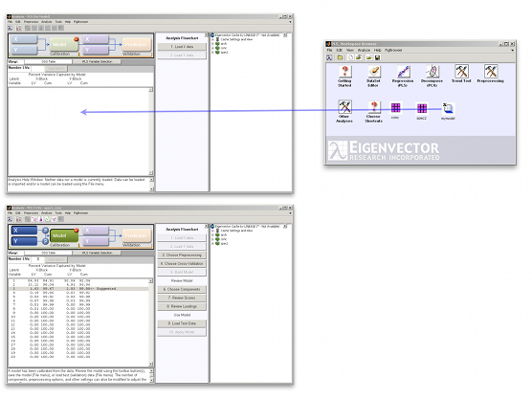The image size is (532, 399).
Task: Expand the arch cache node in no-model window
Action: tap(213, 44)
